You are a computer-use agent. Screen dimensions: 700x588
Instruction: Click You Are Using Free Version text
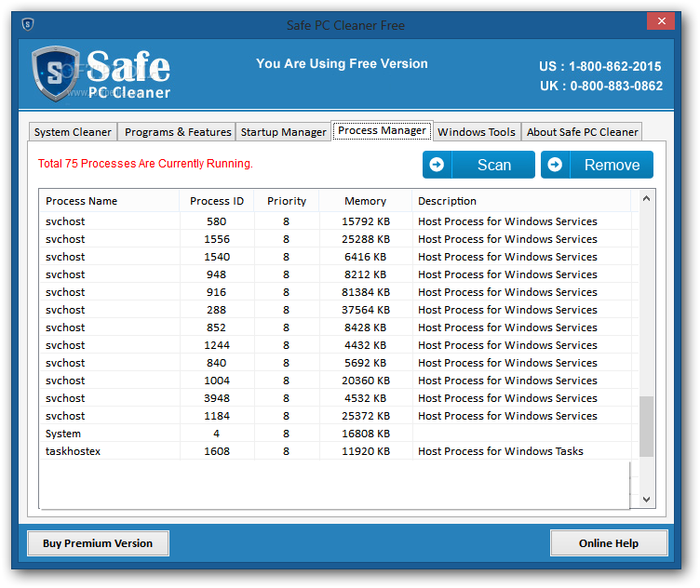(x=342, y=64)
